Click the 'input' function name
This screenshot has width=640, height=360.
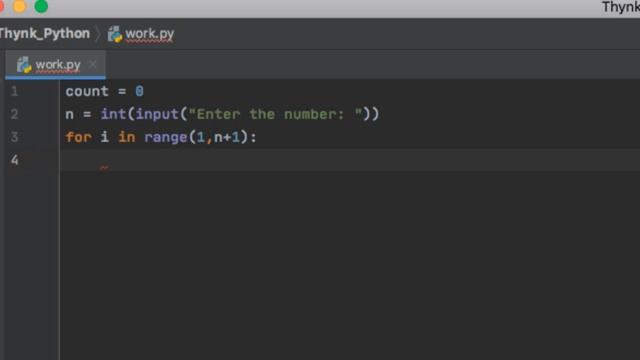(157, 114)
